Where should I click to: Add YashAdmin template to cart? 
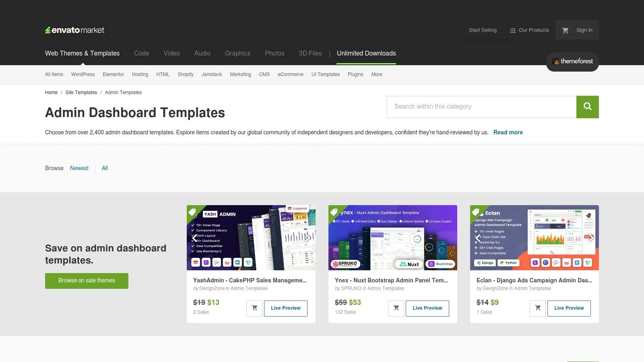tap(254, 309)
